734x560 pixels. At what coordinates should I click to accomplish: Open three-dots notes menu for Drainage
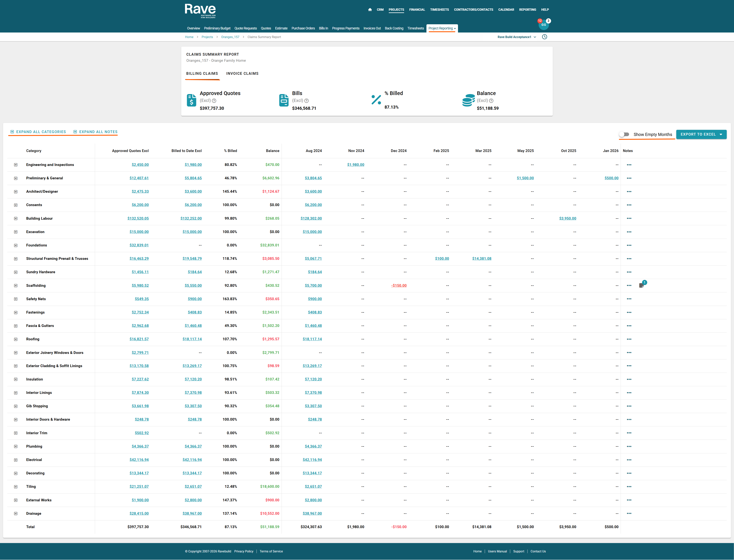pyautogui.click(x=629, y=513)
